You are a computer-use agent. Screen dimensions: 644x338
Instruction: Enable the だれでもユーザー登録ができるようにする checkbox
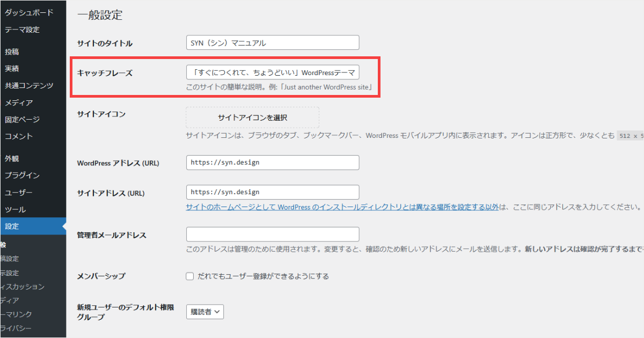coord(189,276)
